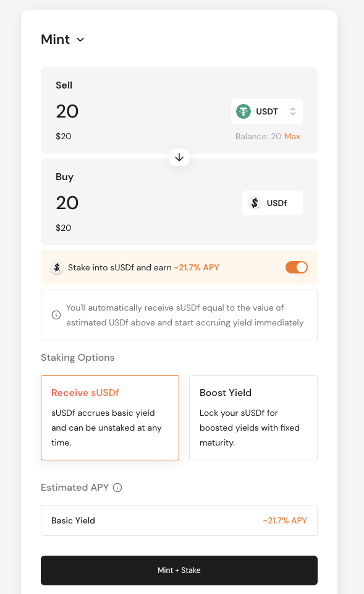Click the up-down selector arrows beside USDT
Screen dimensions: 364x594
(293, 111)
